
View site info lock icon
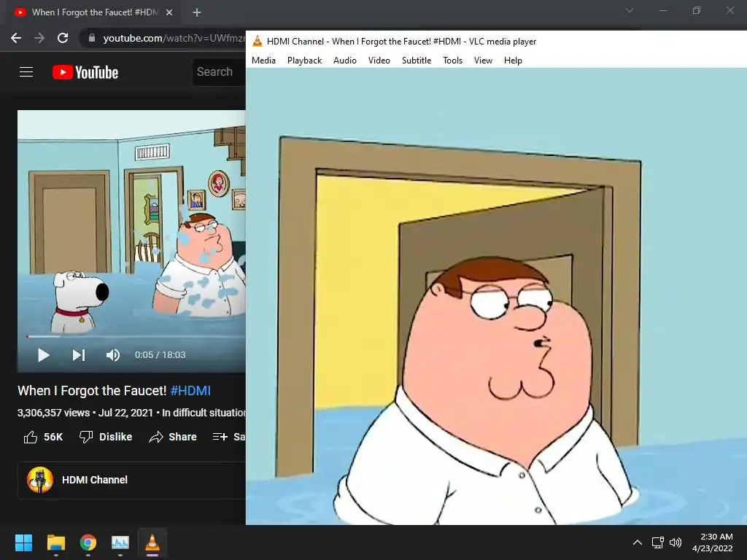click(92, 38)
